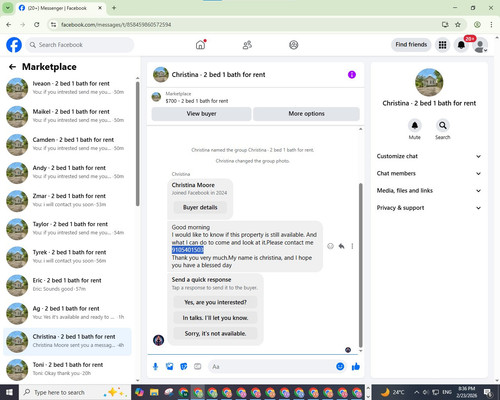Click Windows taskbar search box
500x400 pixels.
click(75, 392)
